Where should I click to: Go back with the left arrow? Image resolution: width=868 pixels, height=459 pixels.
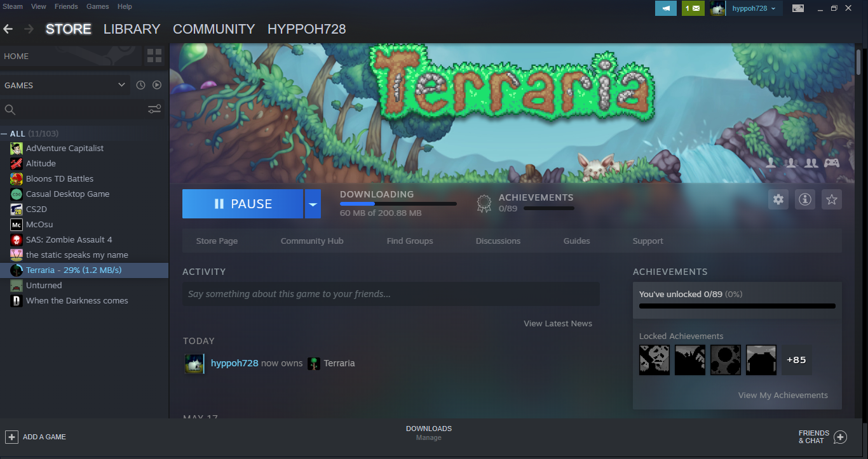[x=8, y=29]
